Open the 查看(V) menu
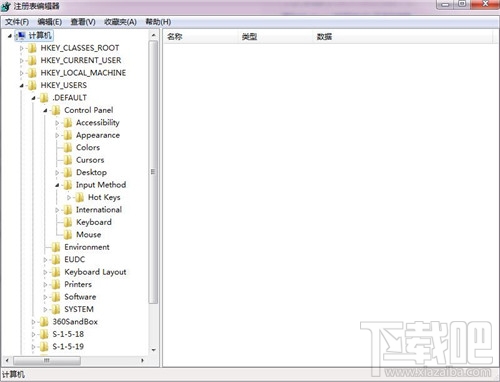 pyautogui.click(x=83, y=22)
